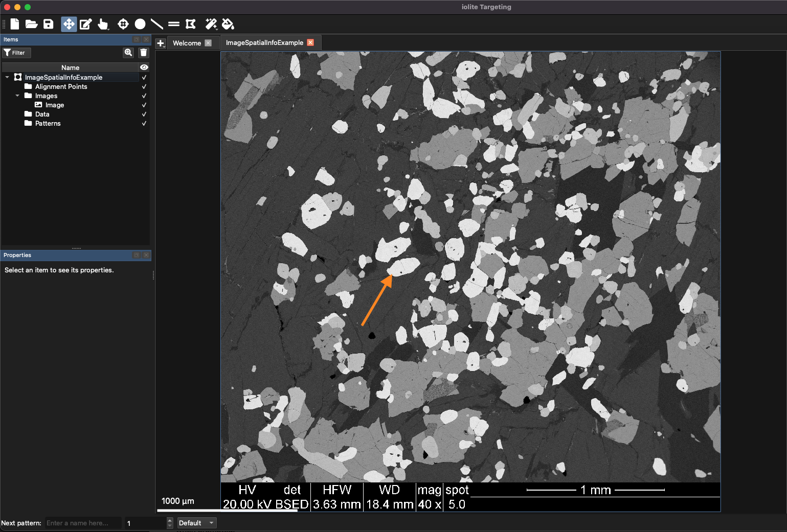Toggle the Image item's checkmark
Image resolution: width=787 pixels, height=532 pixels.
click(x=144, y=105)
